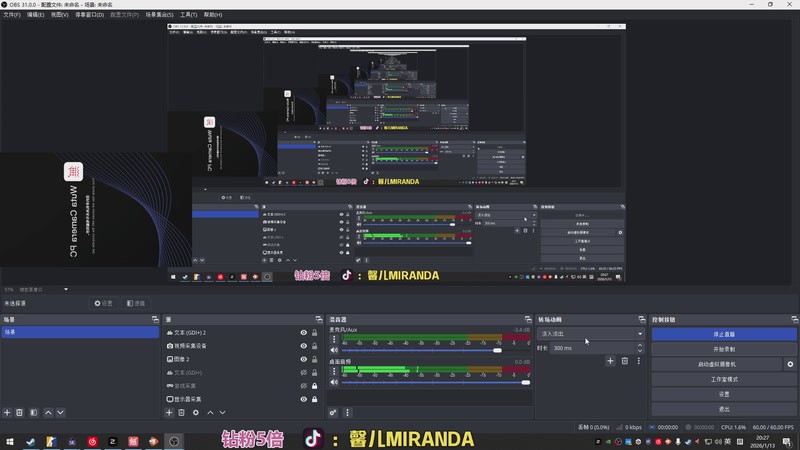
Task: Open the 帮助(H) menu
Action: 213,15
